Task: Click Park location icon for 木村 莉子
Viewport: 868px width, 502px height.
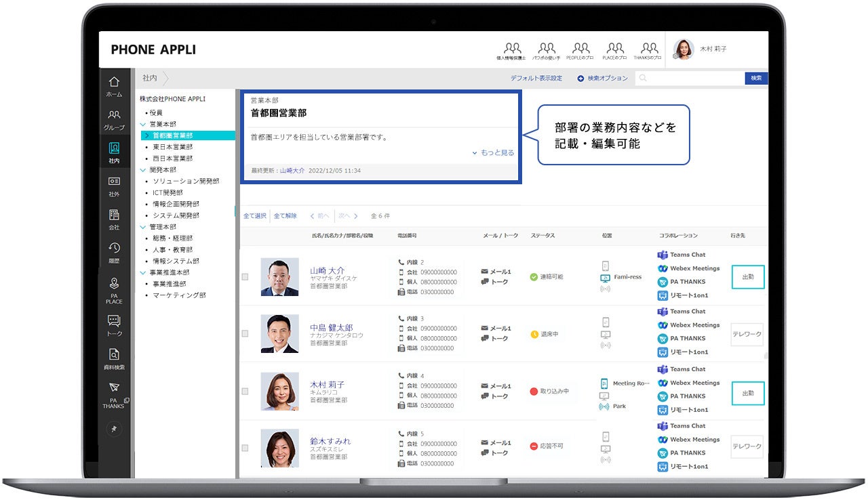Action: coord(604,406)
